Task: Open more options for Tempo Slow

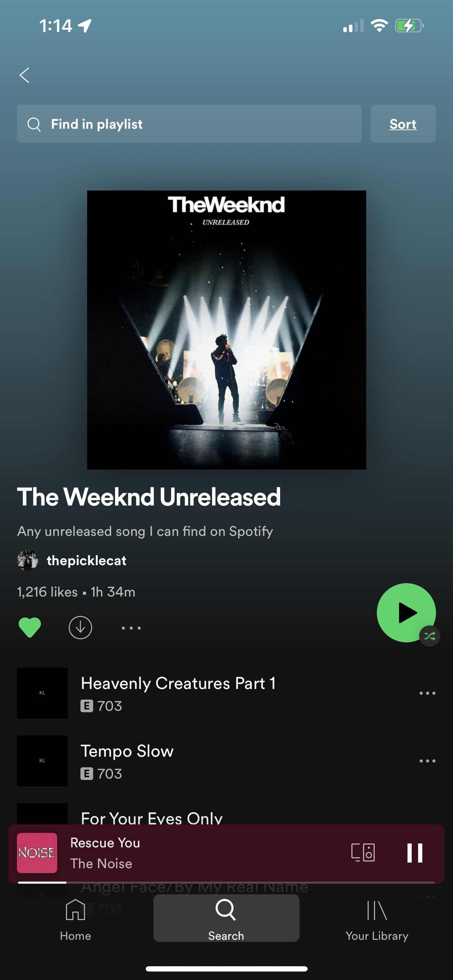Action: point(427,761)
